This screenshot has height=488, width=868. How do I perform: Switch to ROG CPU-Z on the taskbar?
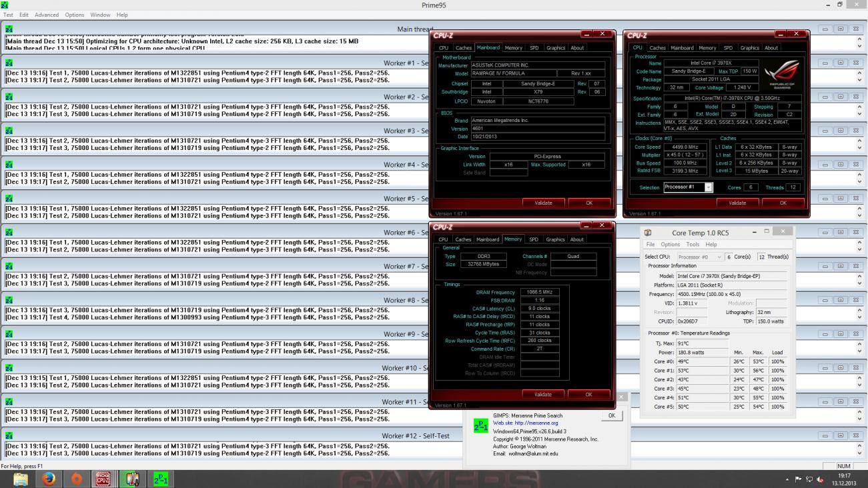point(103,479)
